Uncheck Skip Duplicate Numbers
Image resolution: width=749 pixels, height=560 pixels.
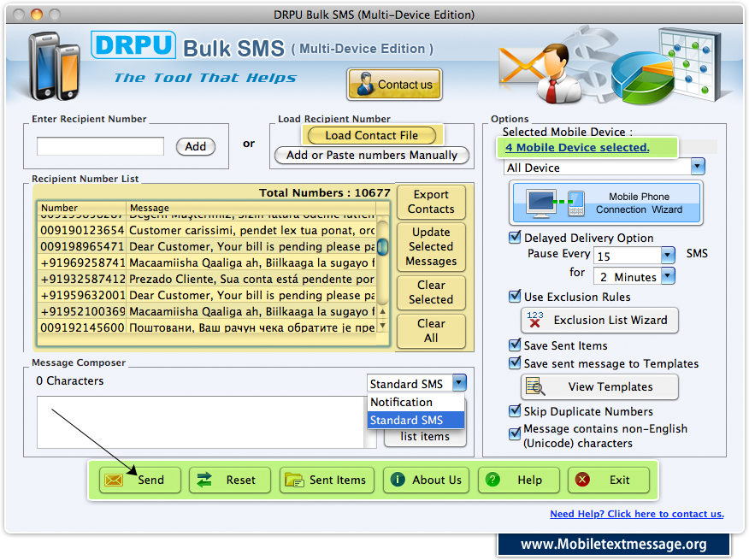[x=515, y=411]
